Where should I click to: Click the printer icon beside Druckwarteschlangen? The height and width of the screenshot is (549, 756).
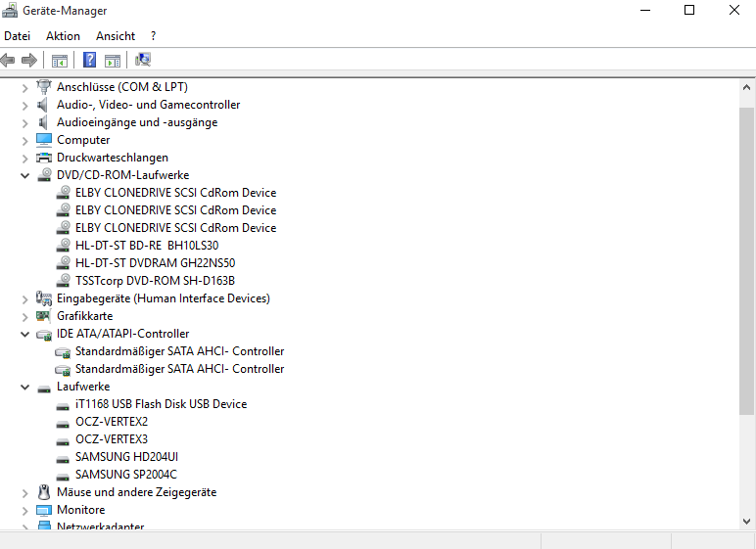pyautogui.click(x=44, y=158)
